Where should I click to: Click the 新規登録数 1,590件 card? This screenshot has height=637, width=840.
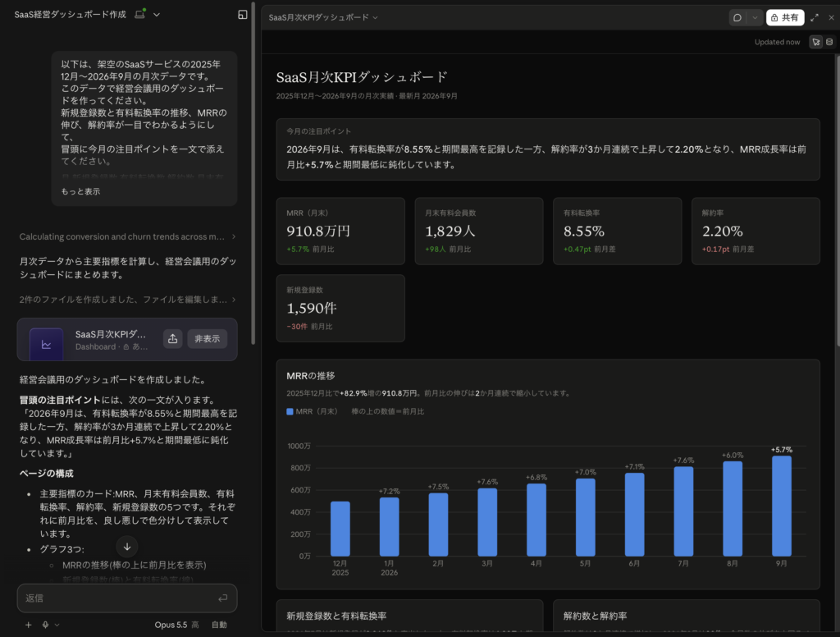pos(340,309)
